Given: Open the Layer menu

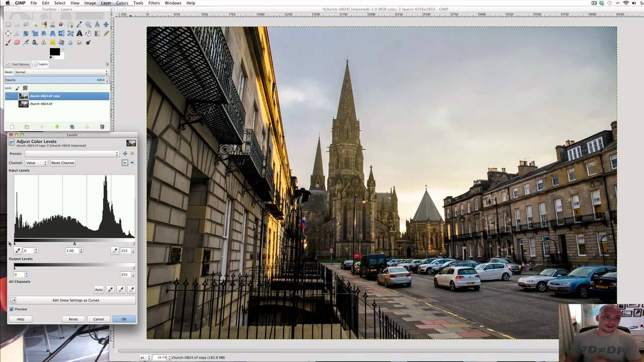Looking at the screenshot, I should pyautogui.click(x=106, y=3).
